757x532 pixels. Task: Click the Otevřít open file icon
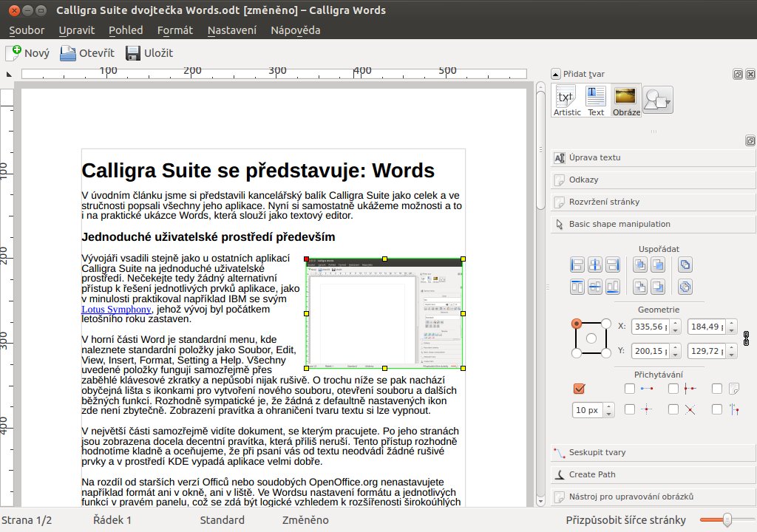68,53
